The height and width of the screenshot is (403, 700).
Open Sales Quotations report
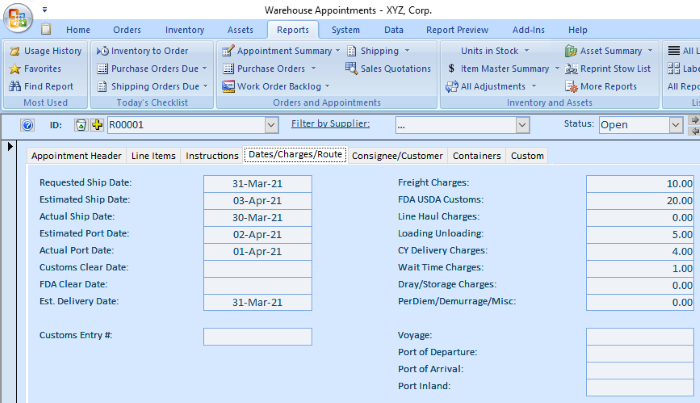pyautogui.click(x=388, y=68)
